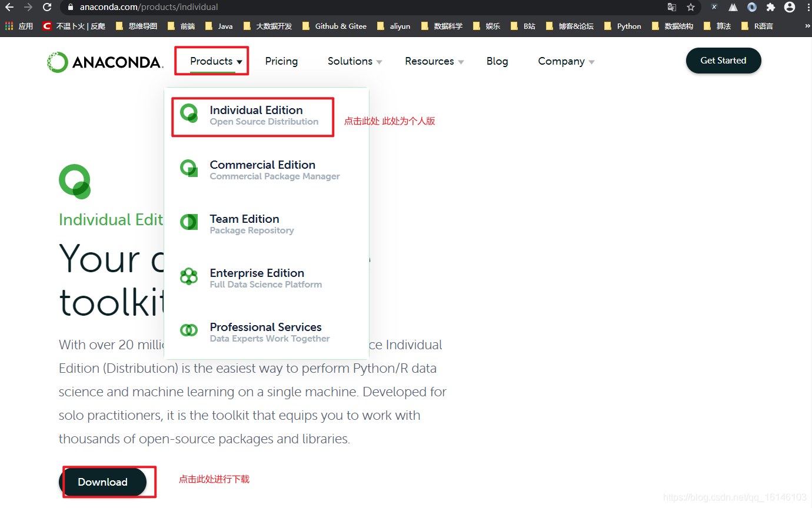
Task: Open the Python bookmark folder
Action: pos(623,26)
